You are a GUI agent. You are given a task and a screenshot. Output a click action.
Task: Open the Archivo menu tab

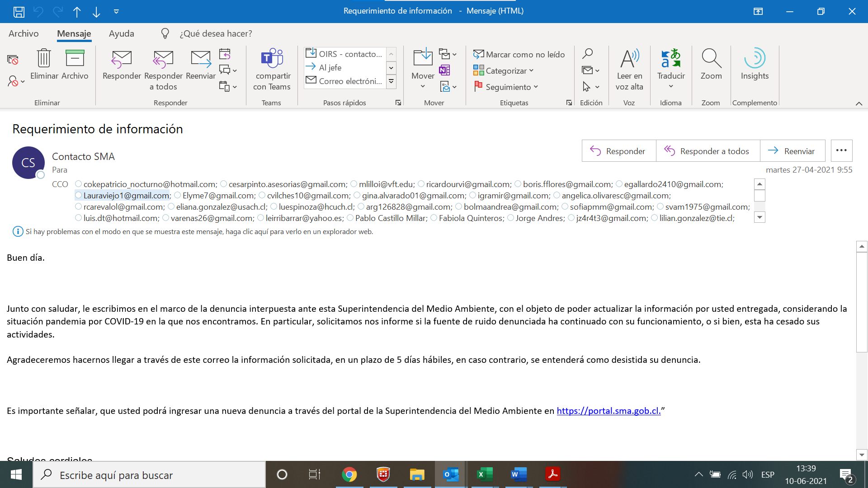(x=24, y=33)
